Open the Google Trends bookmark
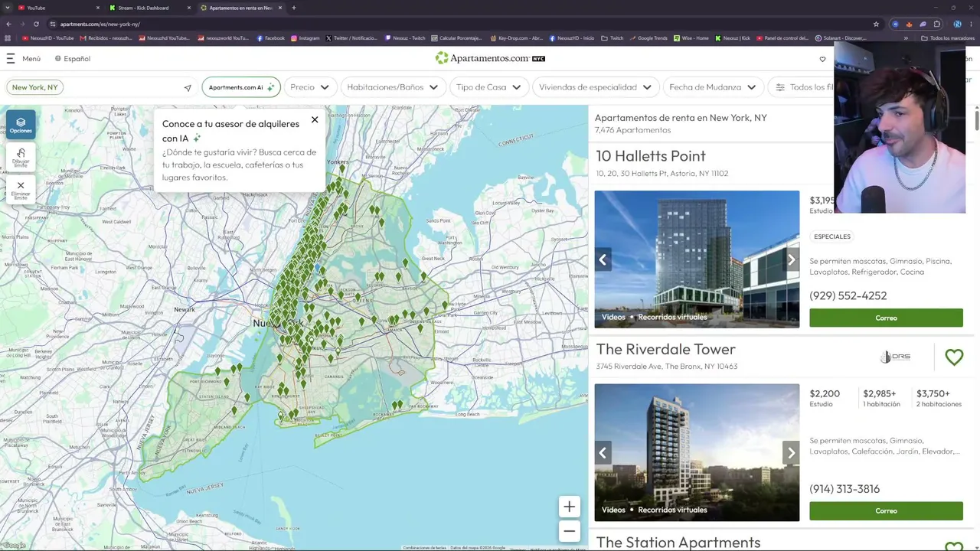Screen dimensions: 980x551 (648, 38)
